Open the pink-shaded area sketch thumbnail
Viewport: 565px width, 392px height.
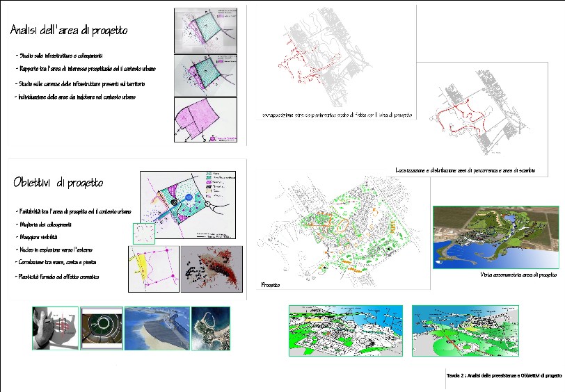pos(206,120)
